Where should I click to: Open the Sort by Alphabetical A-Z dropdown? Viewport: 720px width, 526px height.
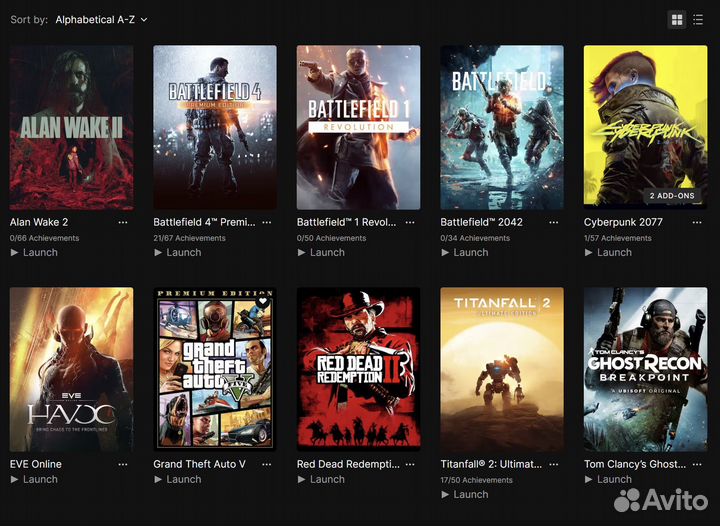tap(101, 20)
